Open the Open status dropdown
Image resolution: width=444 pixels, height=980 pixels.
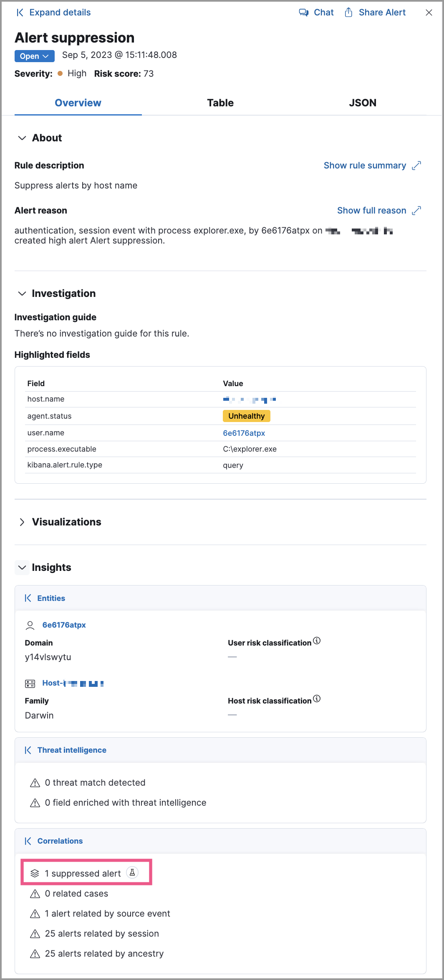tap(34, 56)
